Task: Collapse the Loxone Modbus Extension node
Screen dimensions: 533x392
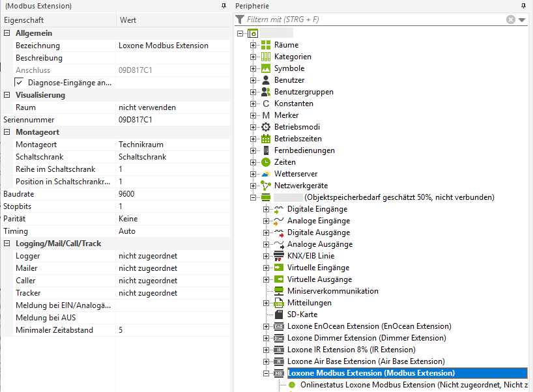Action: click(266, 373)
